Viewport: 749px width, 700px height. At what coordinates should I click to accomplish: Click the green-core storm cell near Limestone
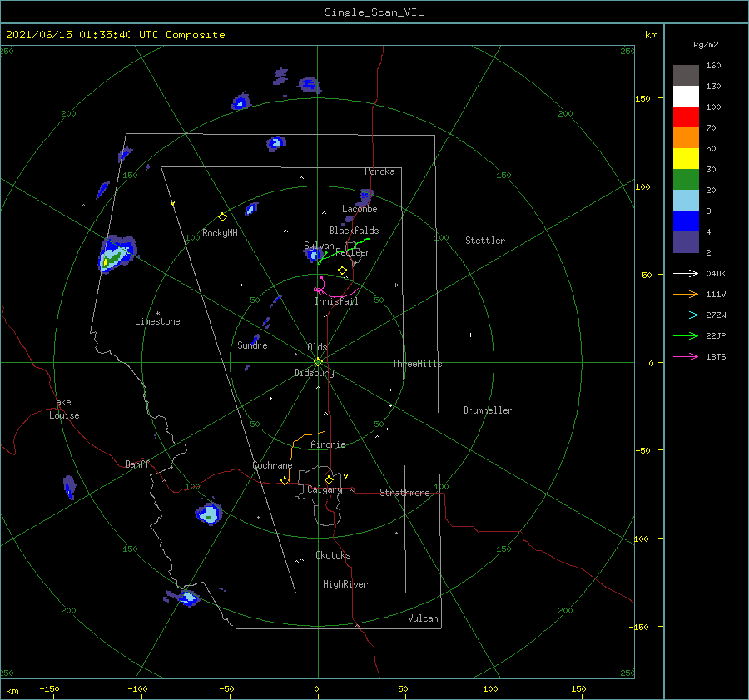click(x=116, y=254)
